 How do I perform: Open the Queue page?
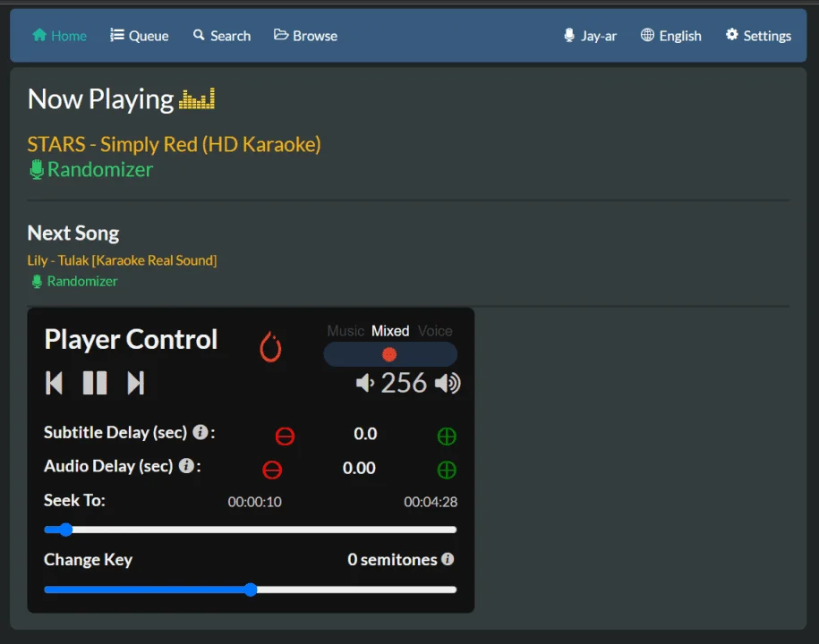(140, 36)
